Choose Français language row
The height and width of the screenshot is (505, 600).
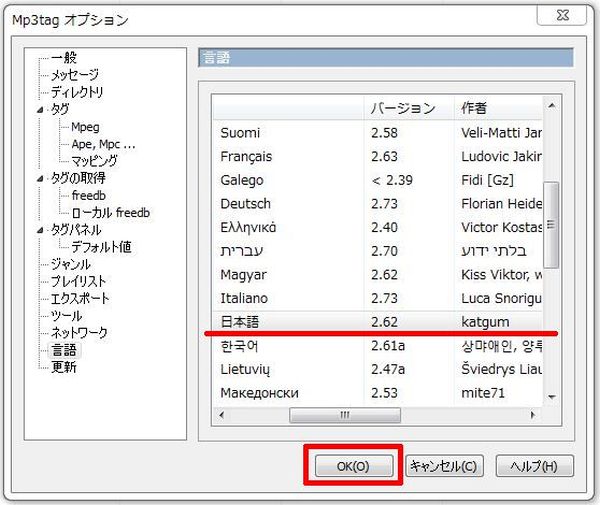pos(377,156)
